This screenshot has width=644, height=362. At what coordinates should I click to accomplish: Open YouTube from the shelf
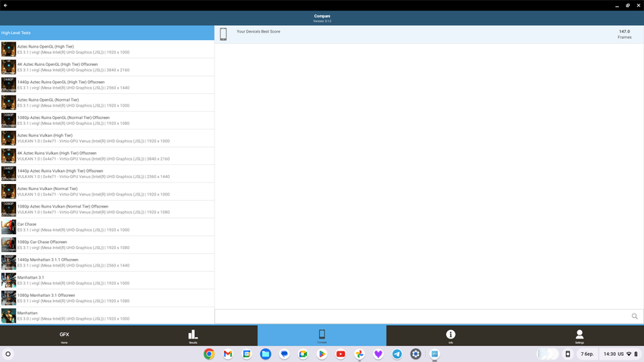tap(341, 354)
